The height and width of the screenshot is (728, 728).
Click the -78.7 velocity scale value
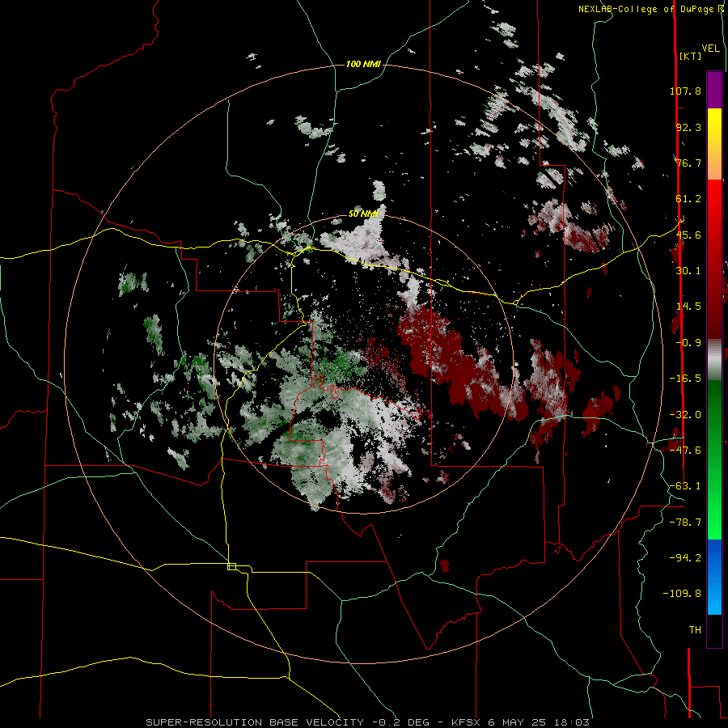point(685,523)
